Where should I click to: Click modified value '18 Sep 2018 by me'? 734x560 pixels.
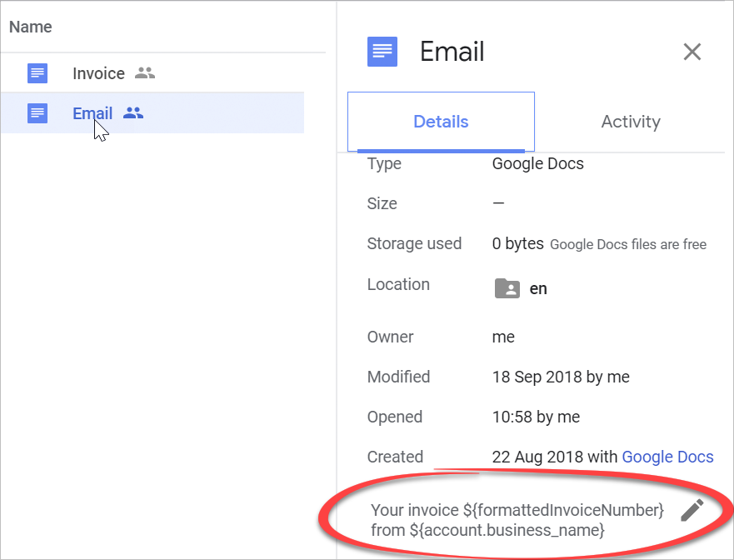(561, 377)
